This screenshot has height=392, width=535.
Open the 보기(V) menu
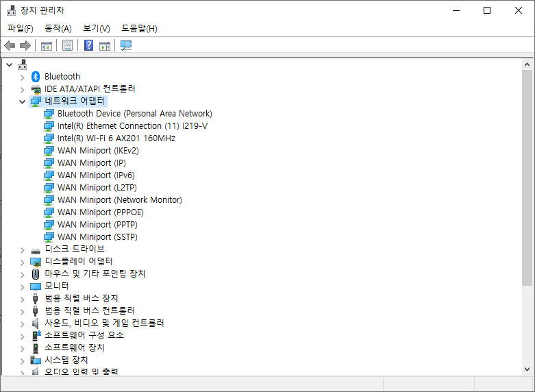coord(97,28)
